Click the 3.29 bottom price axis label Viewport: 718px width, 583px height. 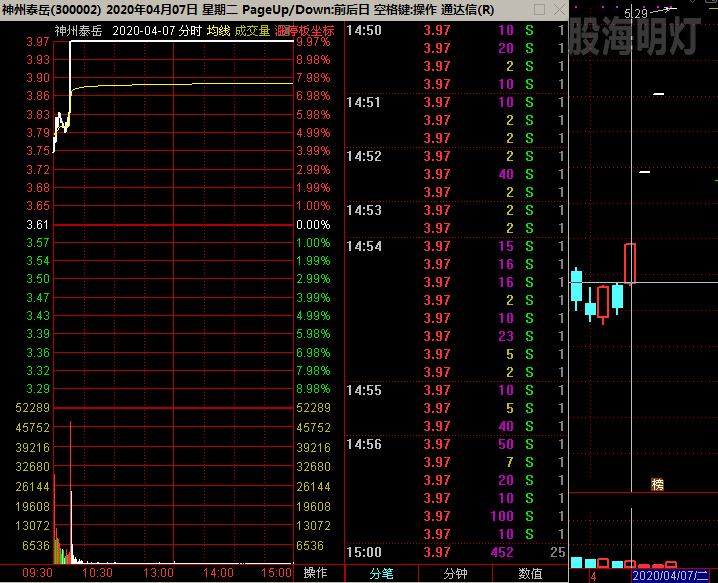[x=38, y=388]
